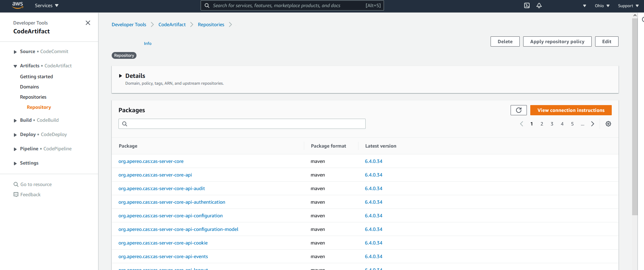Sort by Latest version column header
The height and width of the screenshot is (270, 644).
pos(381,146)
